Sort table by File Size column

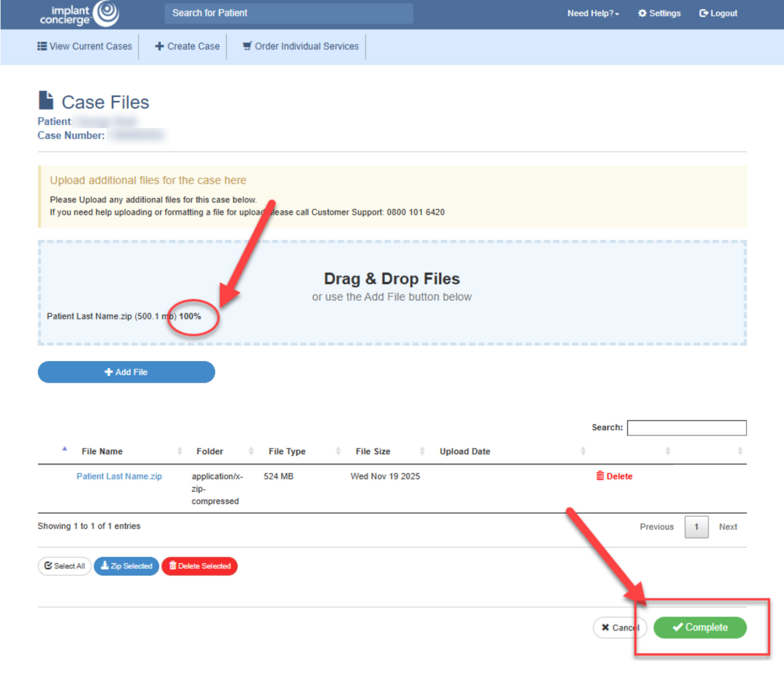coord(373,451)
